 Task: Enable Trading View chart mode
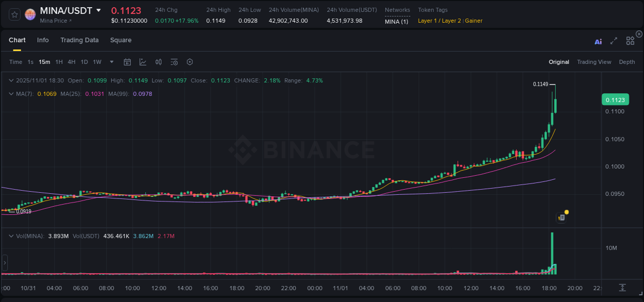pos(594,62)
